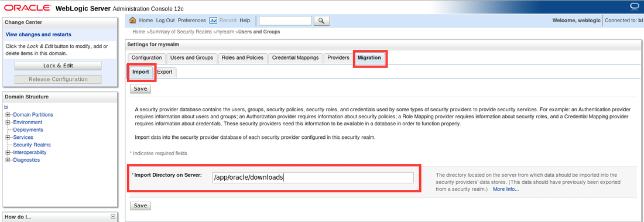Open Interoperability in Domain Structure
The image size is (644, 222).
[x=30, y=152]
